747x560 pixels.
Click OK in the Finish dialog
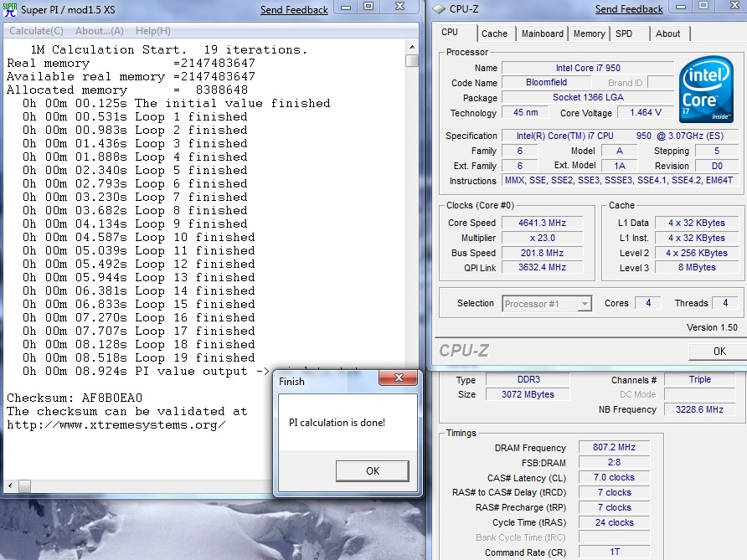click(x=373, y=471)
